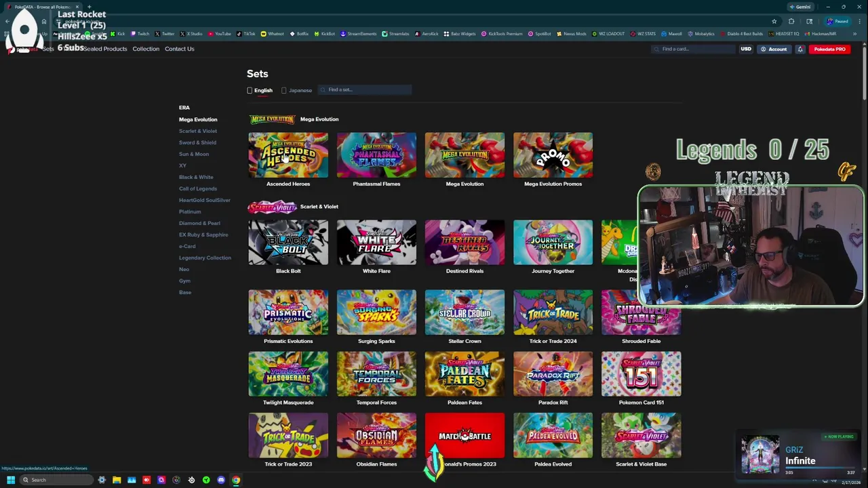Focus the 'Find a card...' search box
868x488 pixels.
(x=694, y=49)
